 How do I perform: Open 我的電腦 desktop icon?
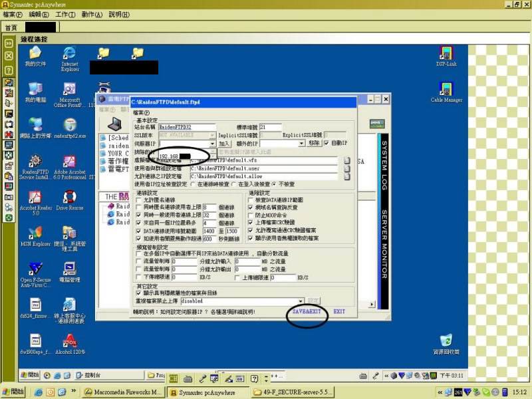[x=35, y=92]
